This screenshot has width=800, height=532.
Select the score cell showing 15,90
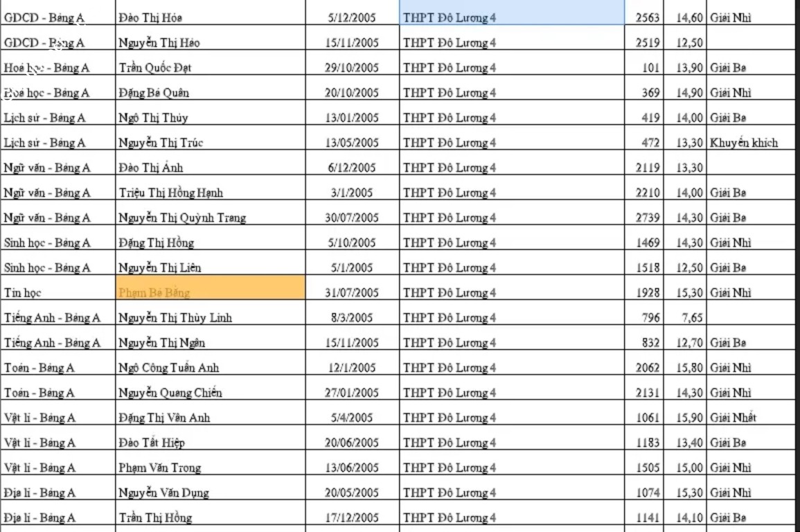684,418
